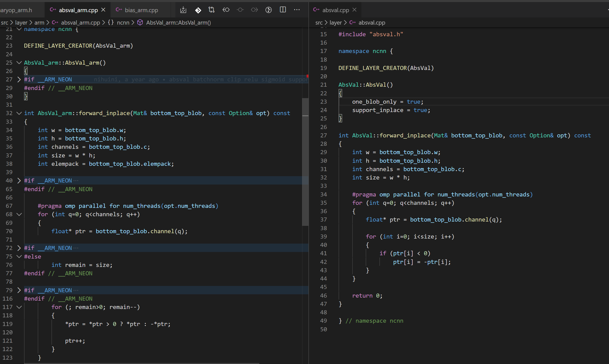Click 'ptr++;' statement in left editor

point(75,341)
